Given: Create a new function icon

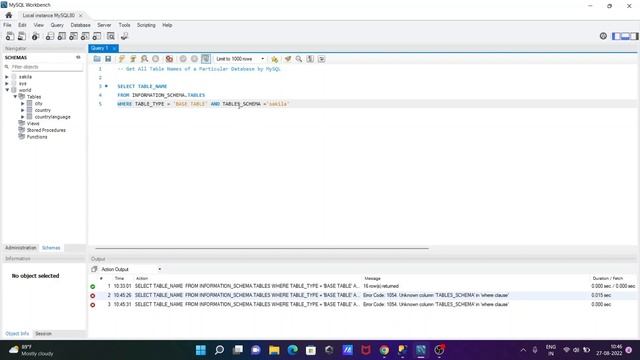Looking at the screenshot, I should (97, 36).
